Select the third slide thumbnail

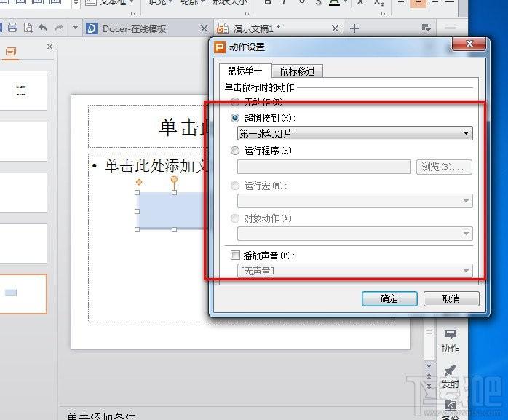click(23, 192)
